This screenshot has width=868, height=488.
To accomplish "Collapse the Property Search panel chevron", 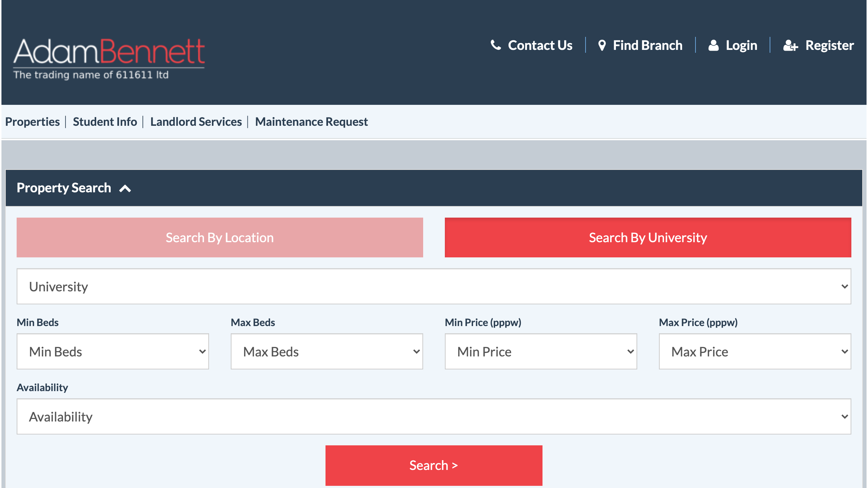I will click(x=125, y=188).
